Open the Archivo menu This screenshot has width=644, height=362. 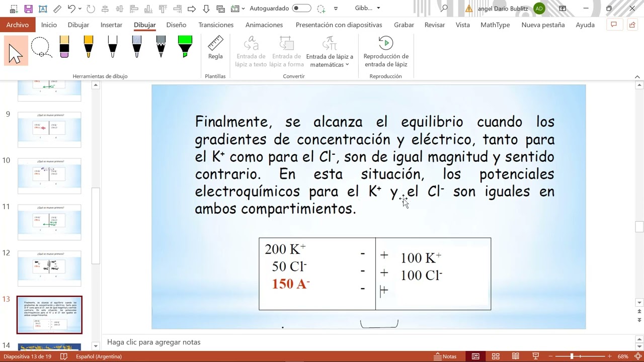(18, 25)
